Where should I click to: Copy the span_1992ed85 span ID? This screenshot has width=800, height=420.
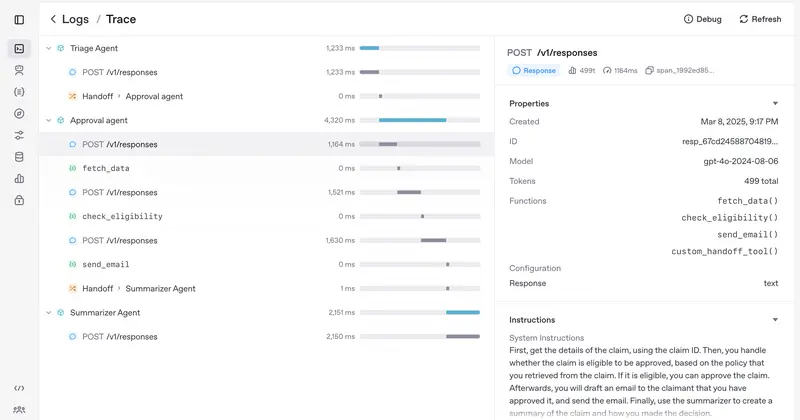point(680,70)
